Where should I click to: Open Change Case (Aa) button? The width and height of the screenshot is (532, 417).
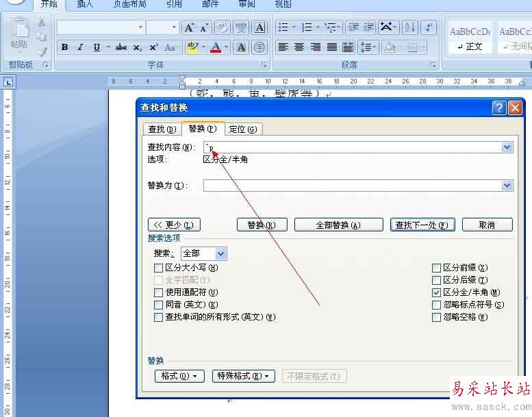click(x=170, y=47)
